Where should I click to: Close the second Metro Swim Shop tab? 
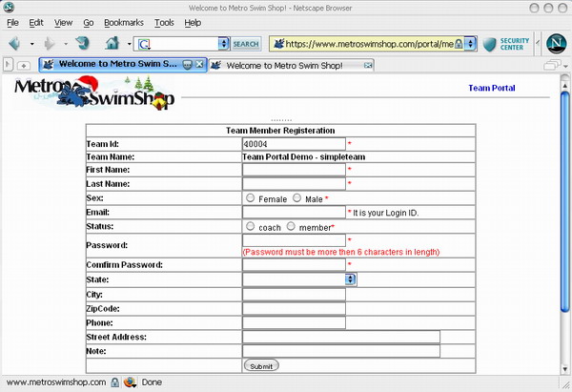coord(368,65)
